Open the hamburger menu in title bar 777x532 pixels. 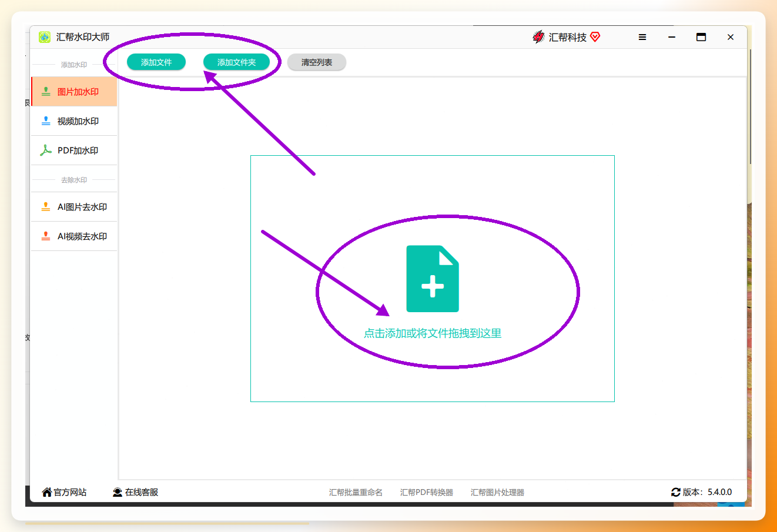click(642, 37)
